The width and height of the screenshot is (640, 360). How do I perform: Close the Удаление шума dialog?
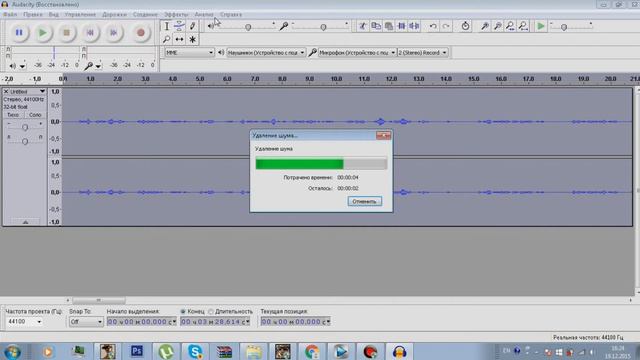pos(383,136)
